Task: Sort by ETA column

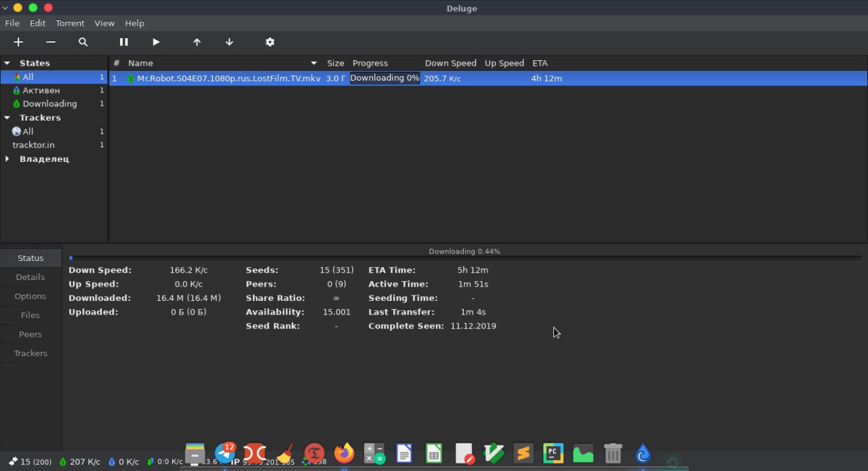Action: click(x=540, y=63)
